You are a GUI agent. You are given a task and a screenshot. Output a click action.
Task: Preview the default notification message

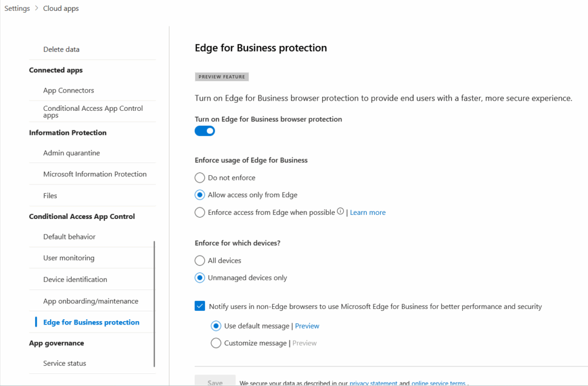coord(307,326)
